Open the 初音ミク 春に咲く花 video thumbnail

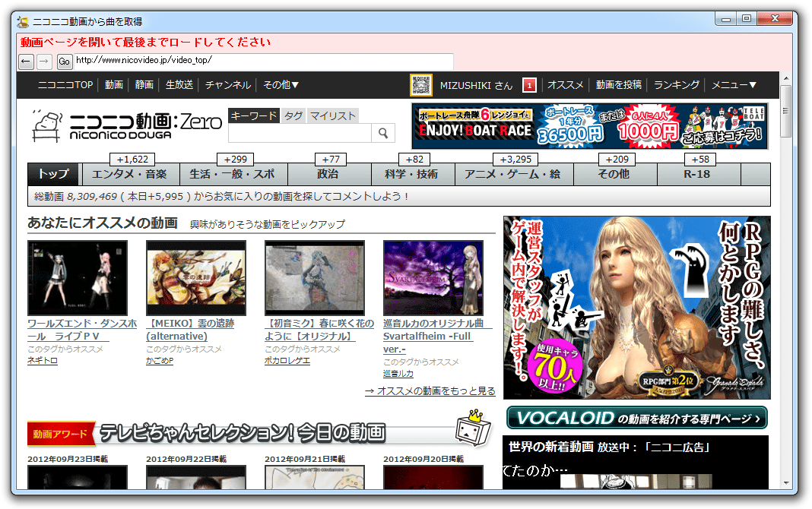pos(315,278)
